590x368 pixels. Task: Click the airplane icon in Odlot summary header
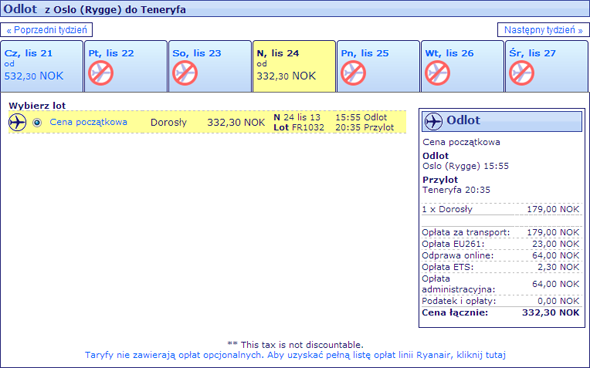[x=433, y=121]
